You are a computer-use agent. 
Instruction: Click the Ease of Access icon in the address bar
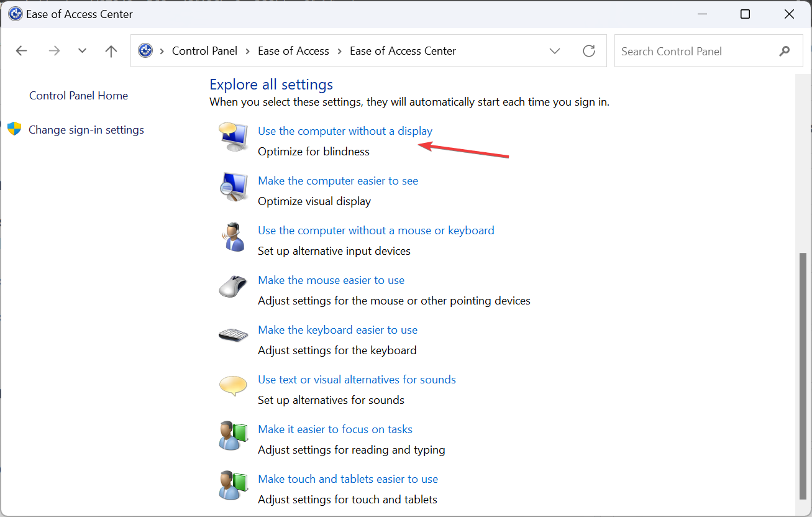[145, 50]
